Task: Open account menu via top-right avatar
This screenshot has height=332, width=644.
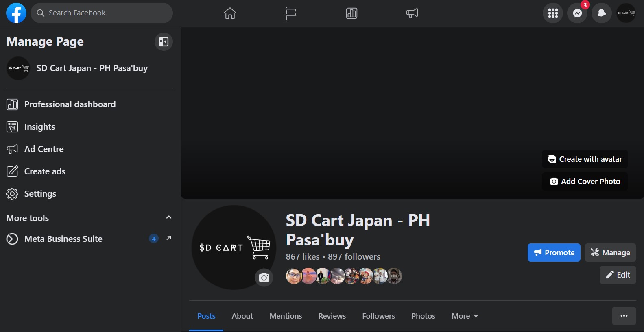Action: point(626,13)
